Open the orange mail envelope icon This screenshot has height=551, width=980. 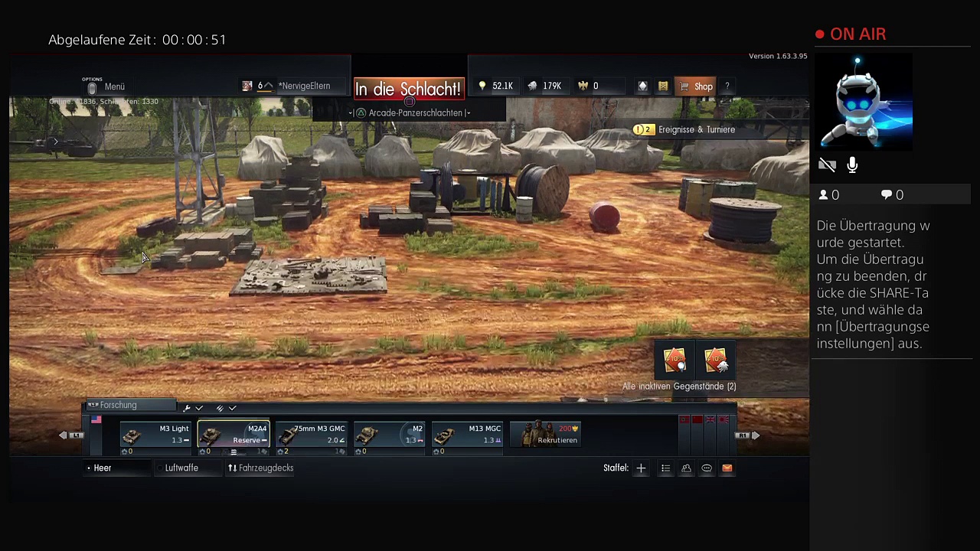[x=727, y=468]
